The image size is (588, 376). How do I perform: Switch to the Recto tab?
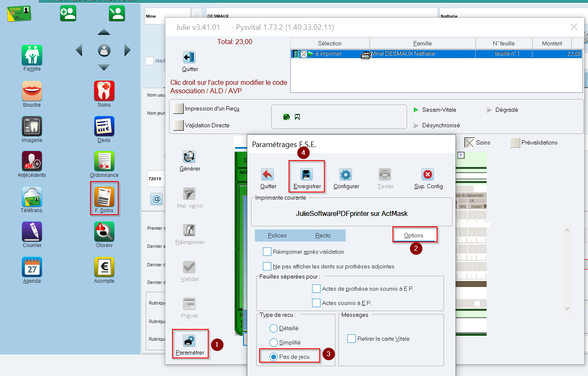323,235
